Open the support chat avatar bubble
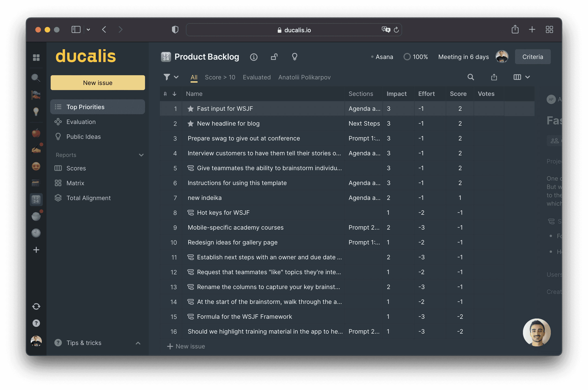 coord(536,332)
